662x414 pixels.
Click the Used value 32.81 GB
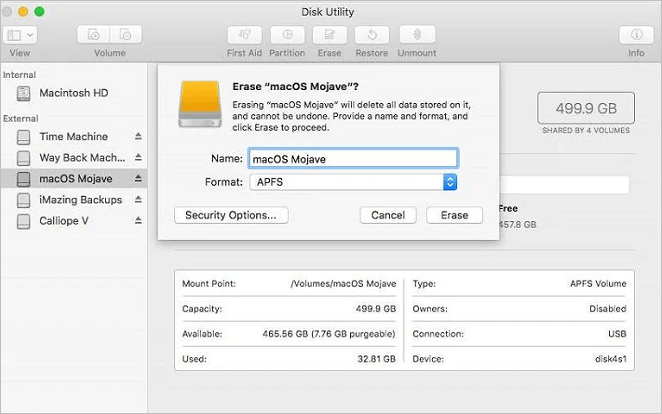click(377, 359)
